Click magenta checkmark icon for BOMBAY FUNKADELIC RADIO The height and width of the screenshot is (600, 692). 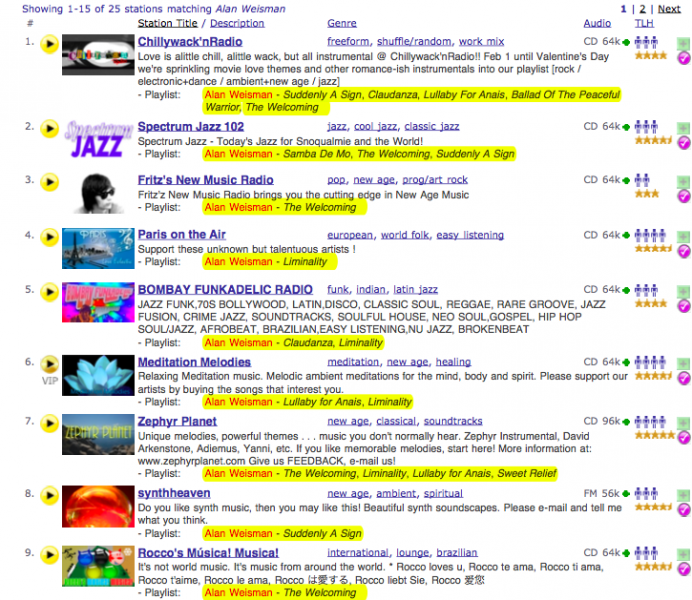point(683,310)
